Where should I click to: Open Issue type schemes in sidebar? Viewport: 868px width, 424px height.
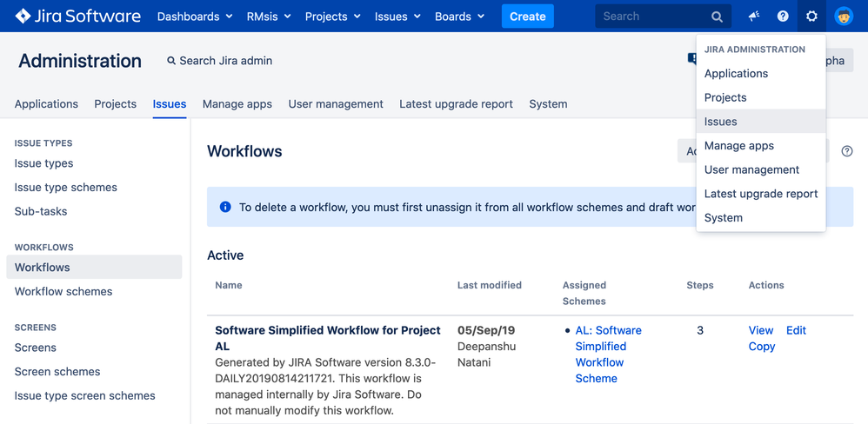(66, 188)
